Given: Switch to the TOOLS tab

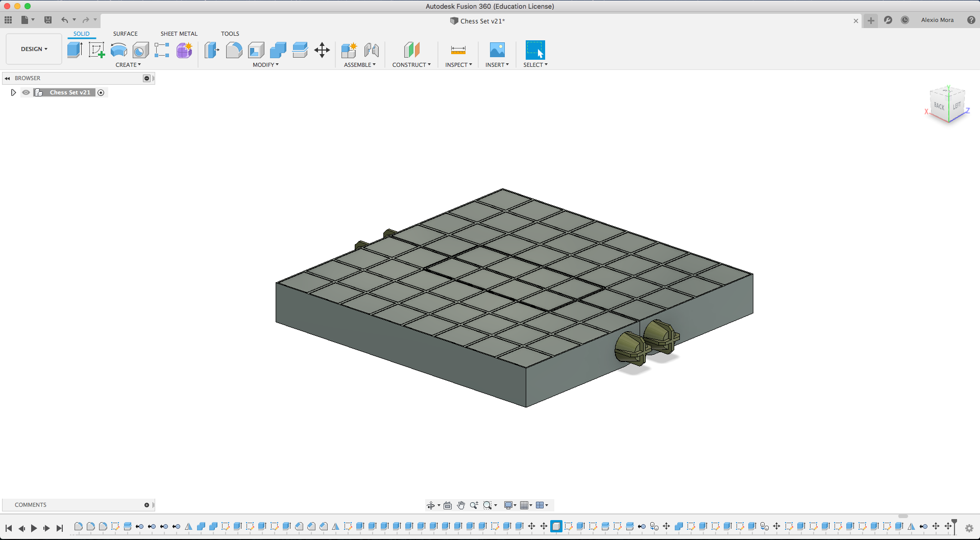Looking at the screenshot, I should tap(230, 34).
